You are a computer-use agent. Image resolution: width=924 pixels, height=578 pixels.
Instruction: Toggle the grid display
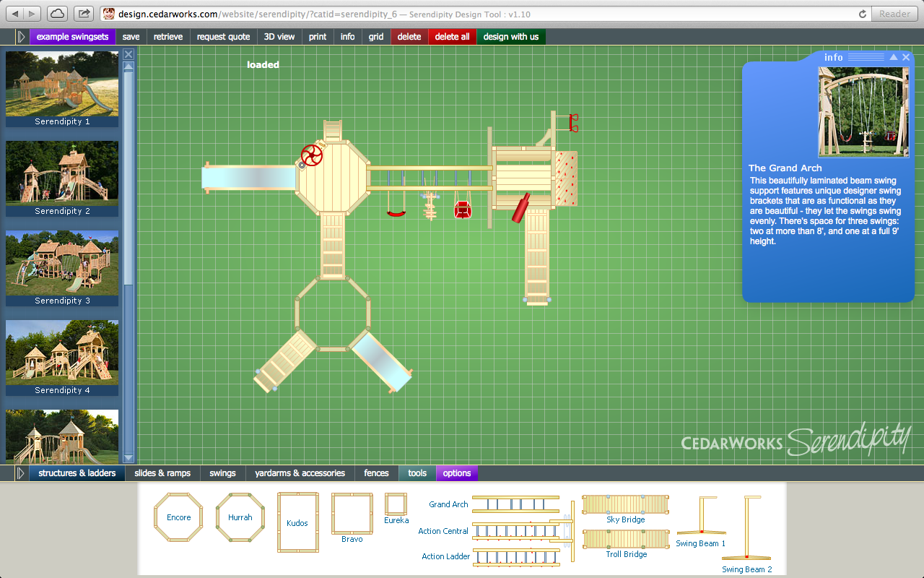pos(376,36)
